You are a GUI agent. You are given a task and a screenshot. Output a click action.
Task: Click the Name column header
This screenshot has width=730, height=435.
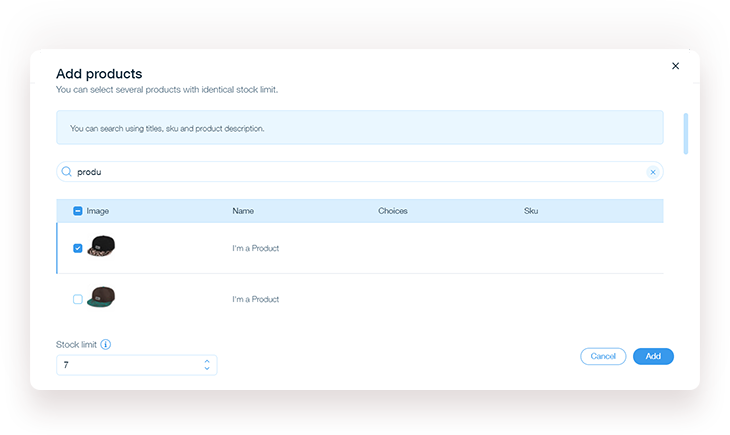point(243,211)
